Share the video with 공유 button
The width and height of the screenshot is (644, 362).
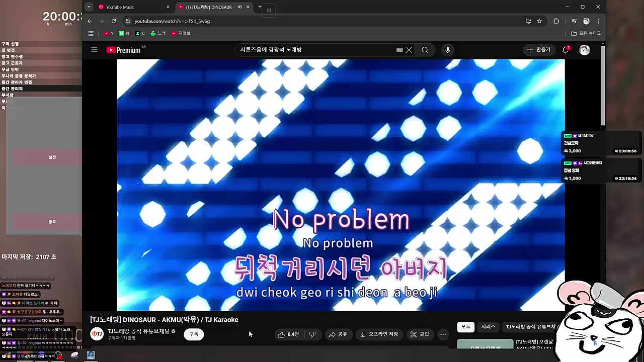(338, 334)
